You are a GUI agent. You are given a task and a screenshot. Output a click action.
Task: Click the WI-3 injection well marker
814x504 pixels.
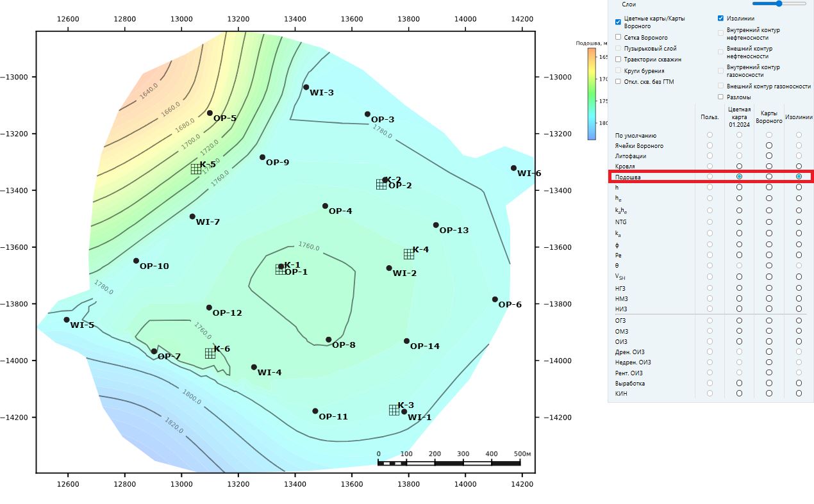[x=306, y=87]
